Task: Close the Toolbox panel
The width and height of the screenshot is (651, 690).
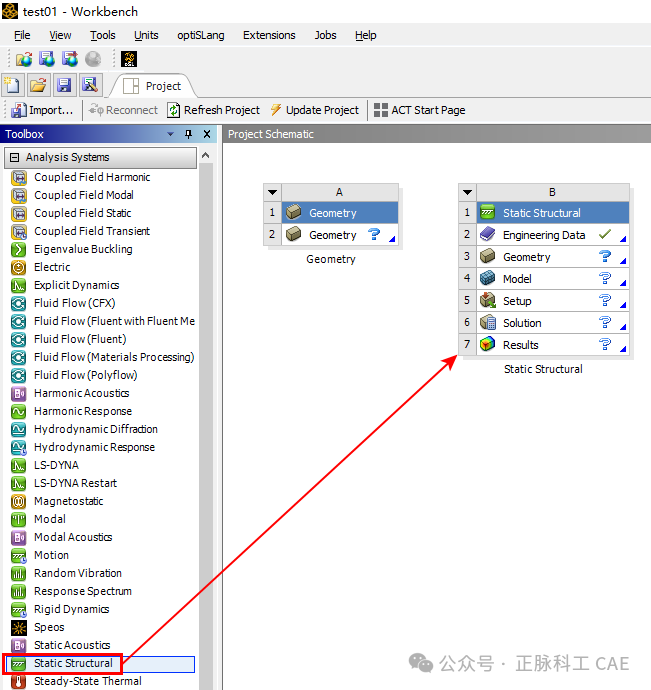Action: point(207,134)
